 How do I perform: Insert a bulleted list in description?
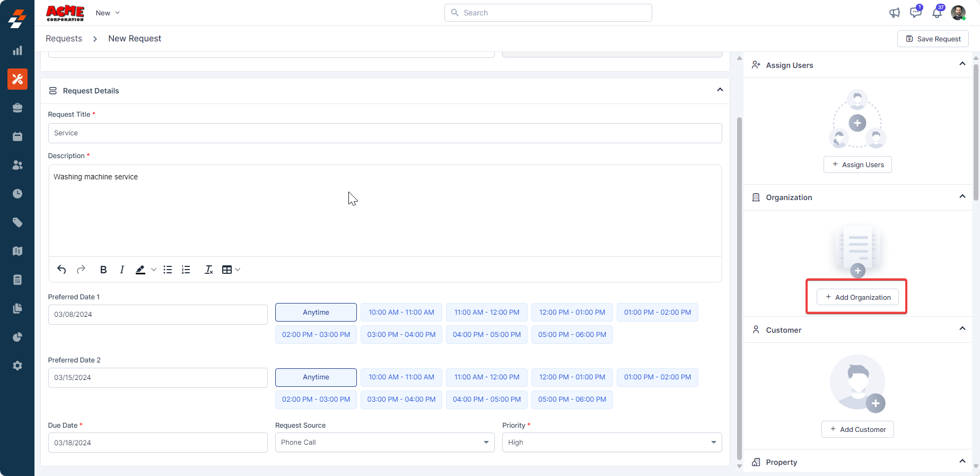[168, 270]
